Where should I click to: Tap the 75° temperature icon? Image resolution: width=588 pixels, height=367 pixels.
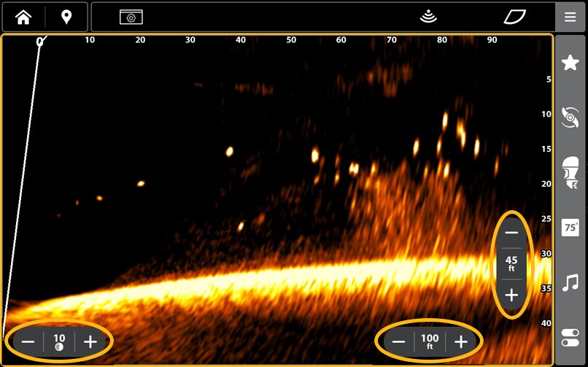(570, 228)
